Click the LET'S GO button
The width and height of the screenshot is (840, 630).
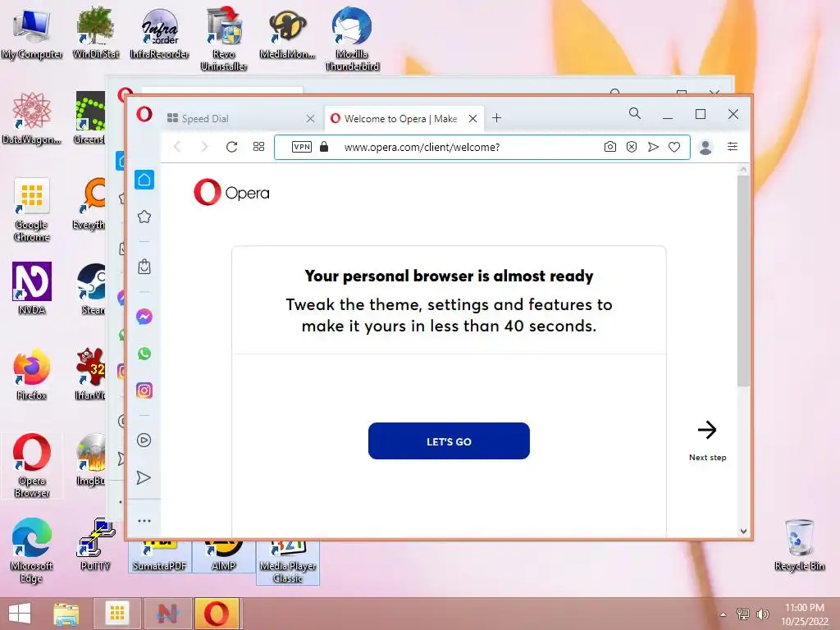[x=449, y=441]
